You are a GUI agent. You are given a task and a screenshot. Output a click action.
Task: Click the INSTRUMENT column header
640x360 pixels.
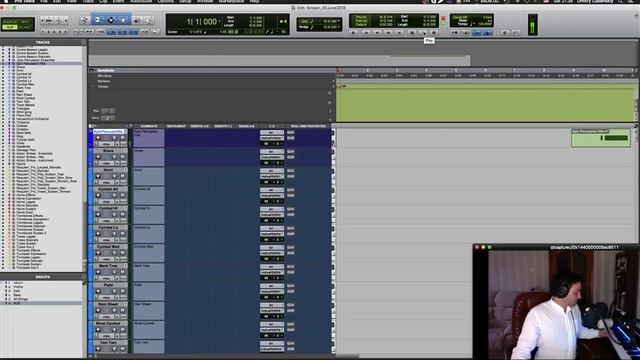[176, 126]
